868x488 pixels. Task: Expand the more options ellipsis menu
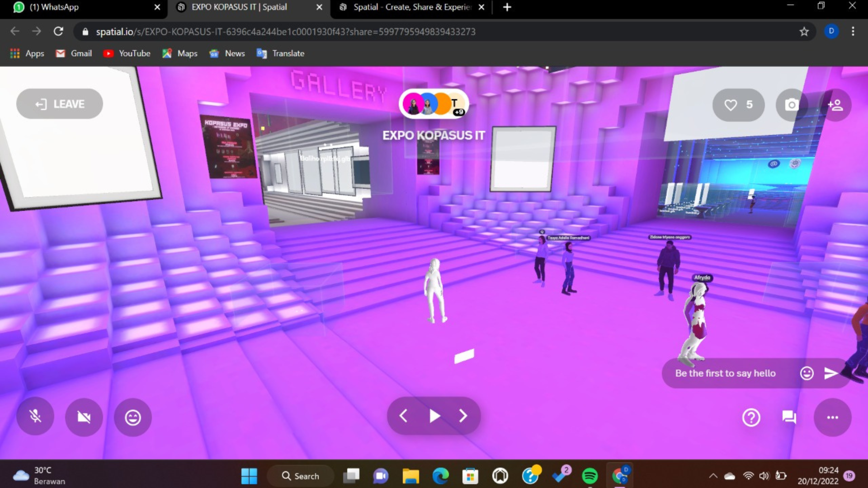(x=832, y=417)
